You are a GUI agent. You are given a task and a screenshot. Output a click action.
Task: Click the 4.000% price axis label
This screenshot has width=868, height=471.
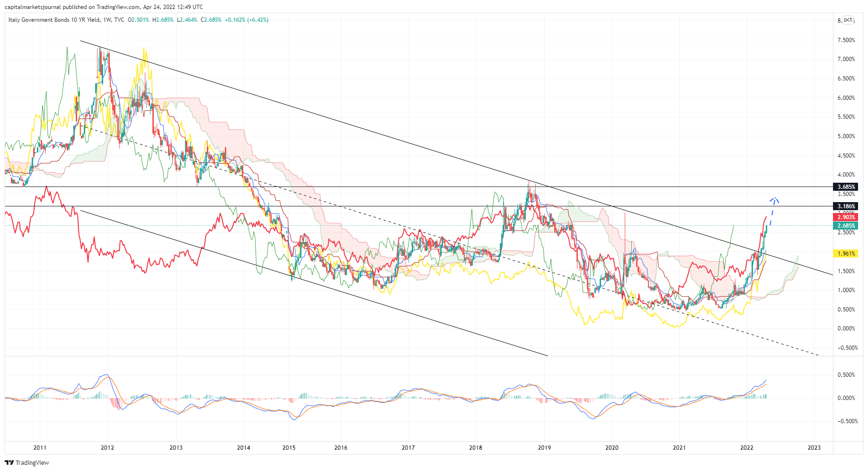pos(846,175)
